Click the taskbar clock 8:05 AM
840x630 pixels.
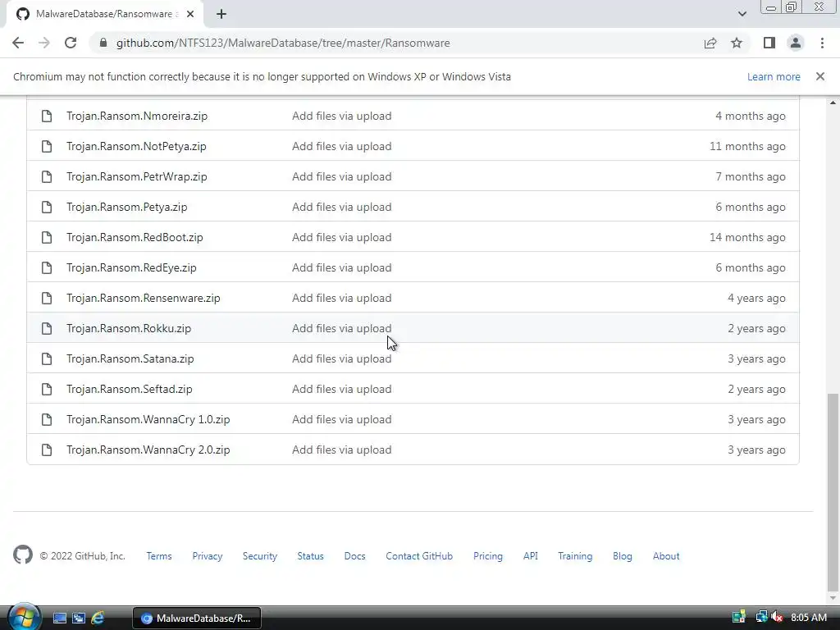(x=808, y=618)
